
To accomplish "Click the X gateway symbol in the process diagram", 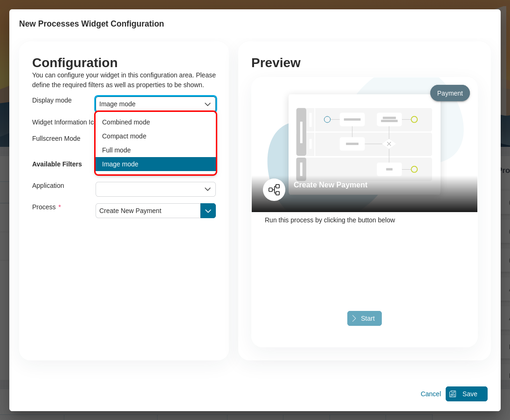I will point(389,144).
